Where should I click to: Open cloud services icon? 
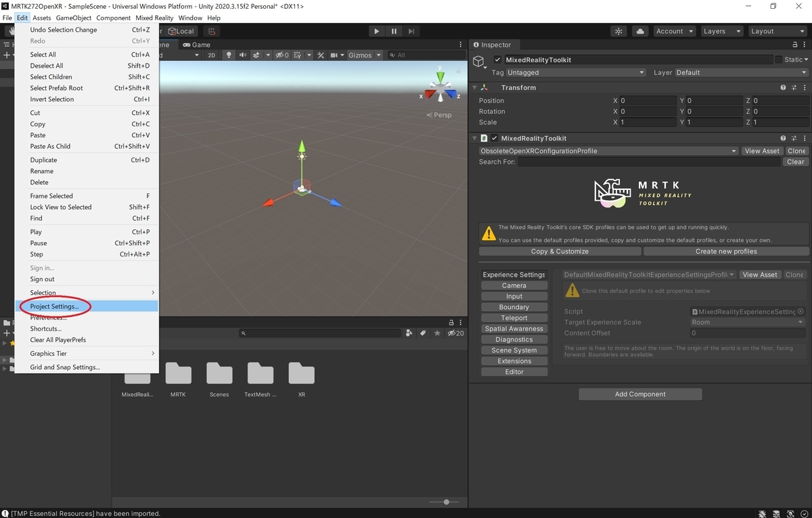coord(640,31)
